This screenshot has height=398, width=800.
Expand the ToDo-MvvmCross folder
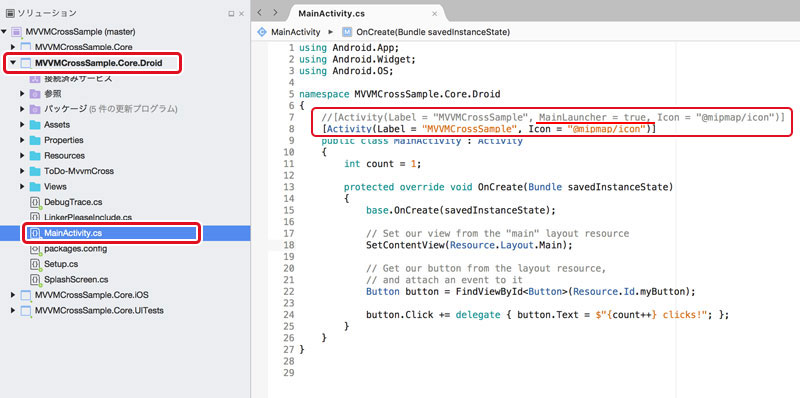coord(22,171)
